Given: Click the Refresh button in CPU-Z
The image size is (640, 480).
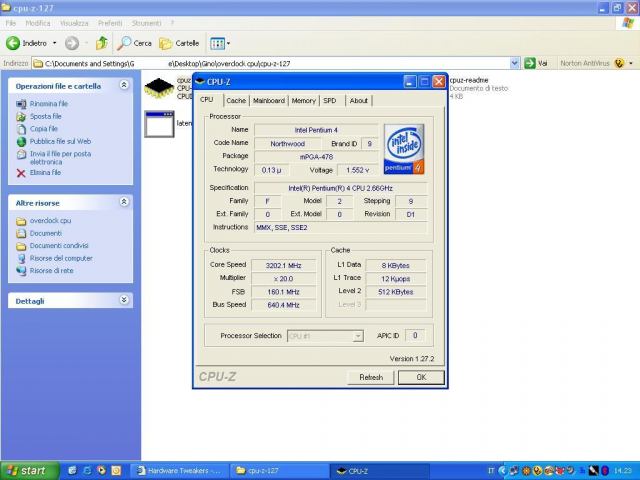Looking at the screenshot, I should (371, 377).
